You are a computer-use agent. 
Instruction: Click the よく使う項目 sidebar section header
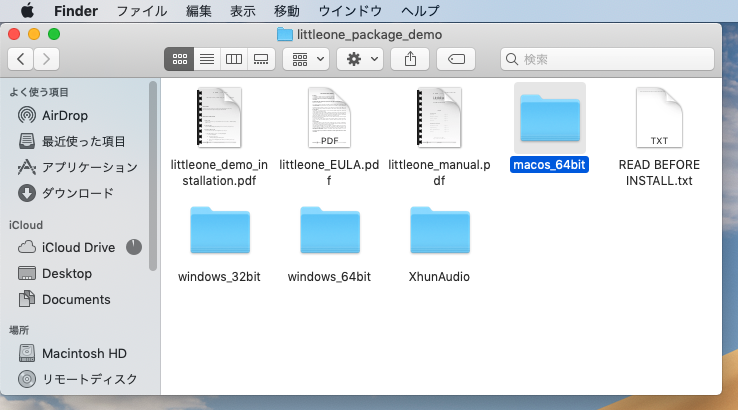coord(39,92)
